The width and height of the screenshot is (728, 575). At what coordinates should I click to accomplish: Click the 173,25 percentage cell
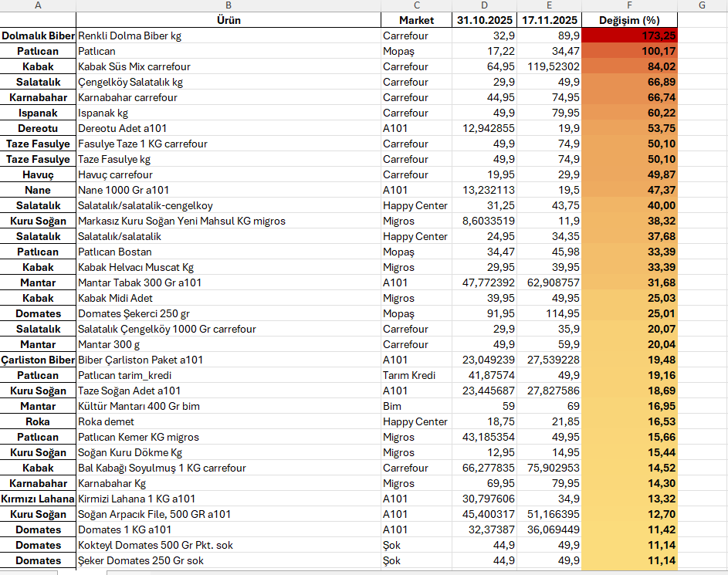pos(630,36)
